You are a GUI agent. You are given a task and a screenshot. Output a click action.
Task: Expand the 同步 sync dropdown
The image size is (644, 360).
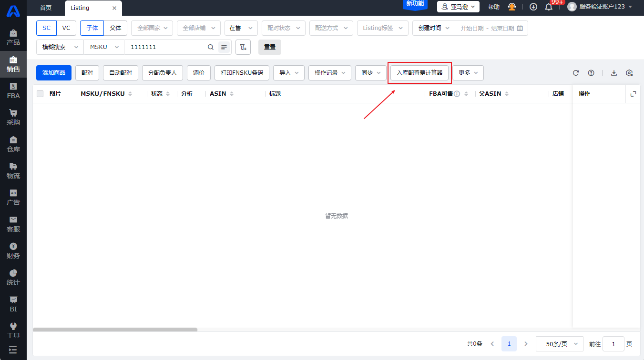(371, 73)
